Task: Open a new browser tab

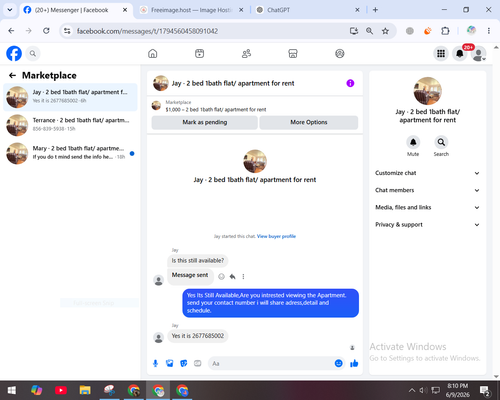Action: click(375, 10)
